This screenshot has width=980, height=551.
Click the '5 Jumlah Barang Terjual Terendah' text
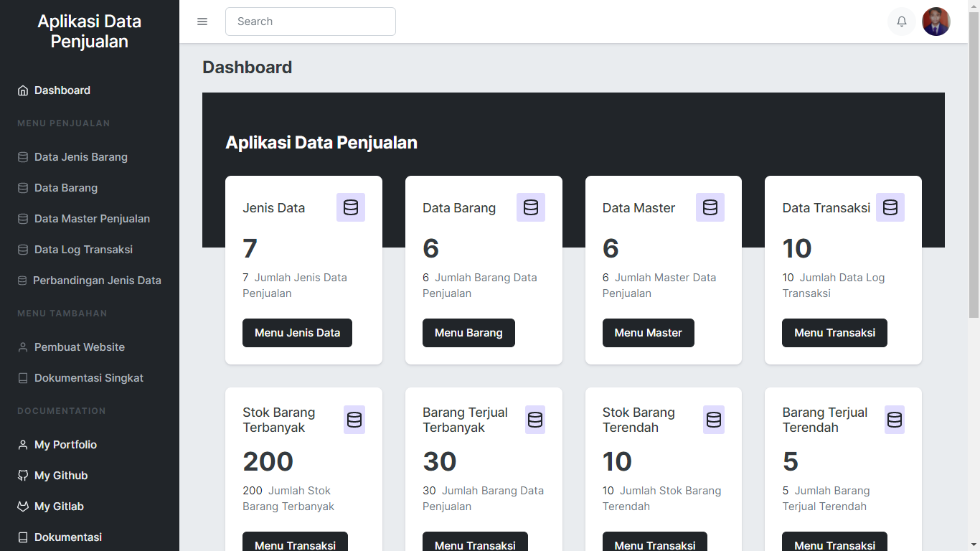(826, 499)
